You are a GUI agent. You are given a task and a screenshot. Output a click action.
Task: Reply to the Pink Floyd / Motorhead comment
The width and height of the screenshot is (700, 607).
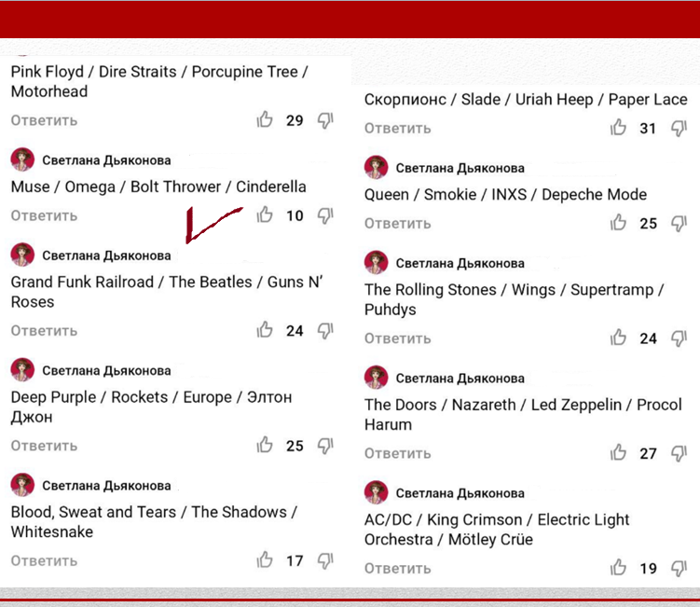click(44, 120)
